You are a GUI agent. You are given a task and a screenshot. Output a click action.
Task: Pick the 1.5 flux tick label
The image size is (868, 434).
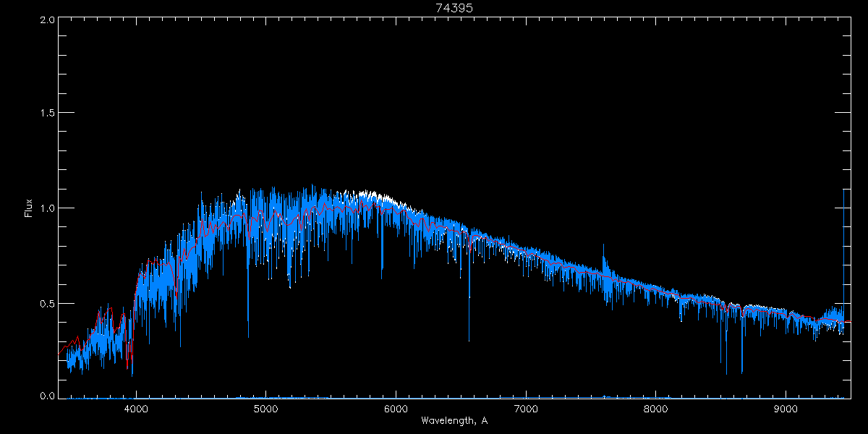click(46, 114)
